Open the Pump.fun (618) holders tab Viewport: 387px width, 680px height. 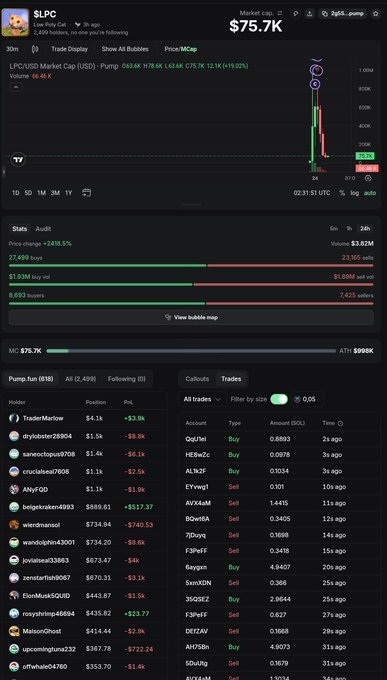pyautogui.click(x=31, y=379)
